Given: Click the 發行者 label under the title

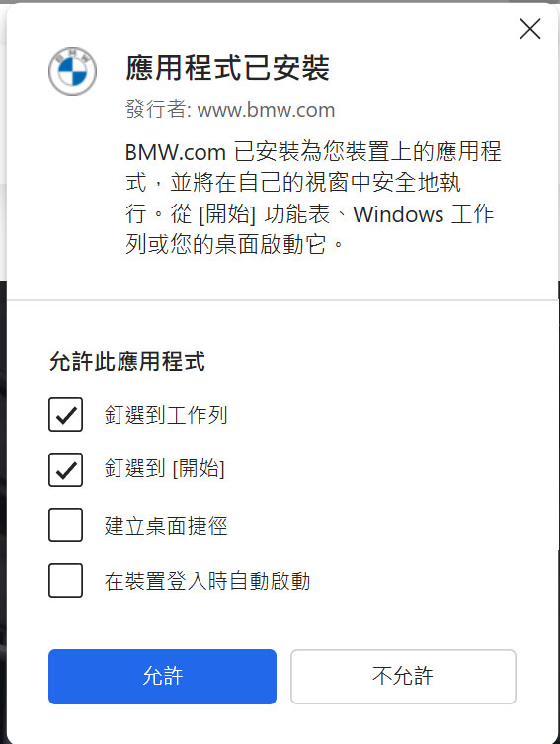Looking at the screenshot, I should [158, 109].
